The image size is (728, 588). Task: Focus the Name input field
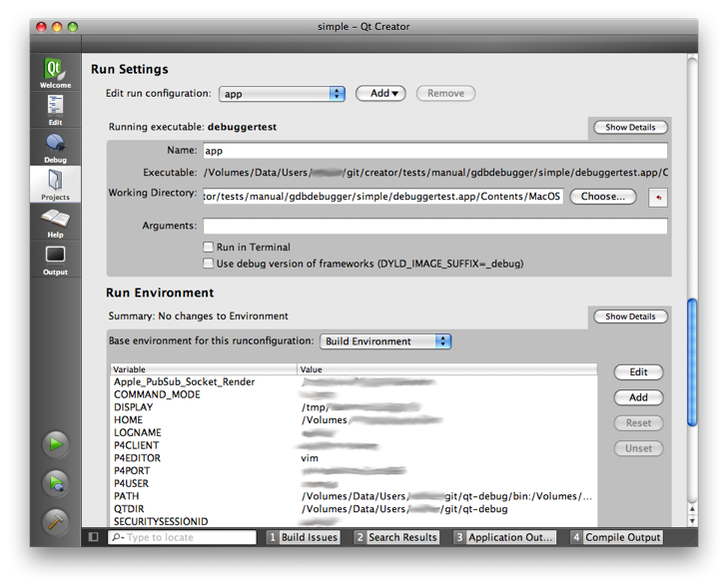[435, 151]
